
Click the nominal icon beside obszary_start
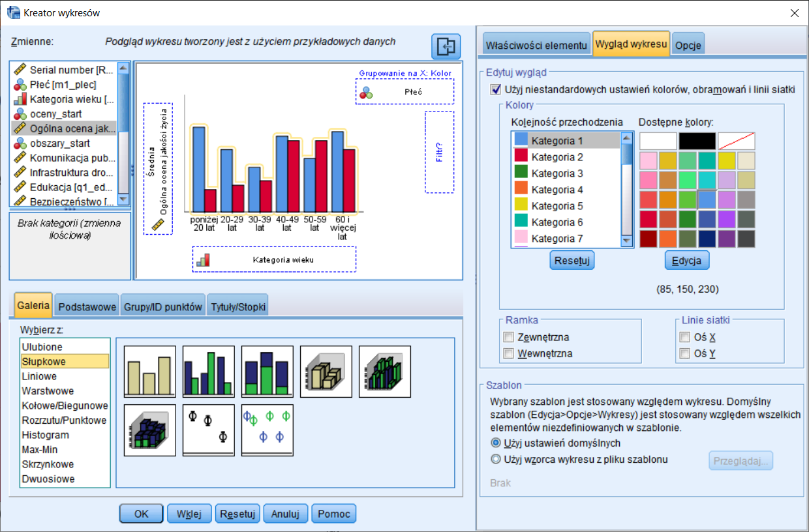coord(20,143)
